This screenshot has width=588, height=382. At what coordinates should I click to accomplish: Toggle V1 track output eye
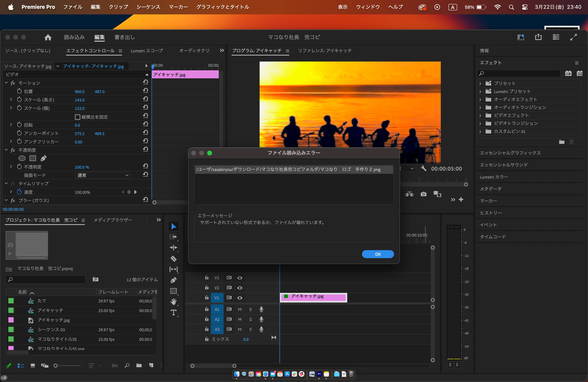(x=240, y=298)
